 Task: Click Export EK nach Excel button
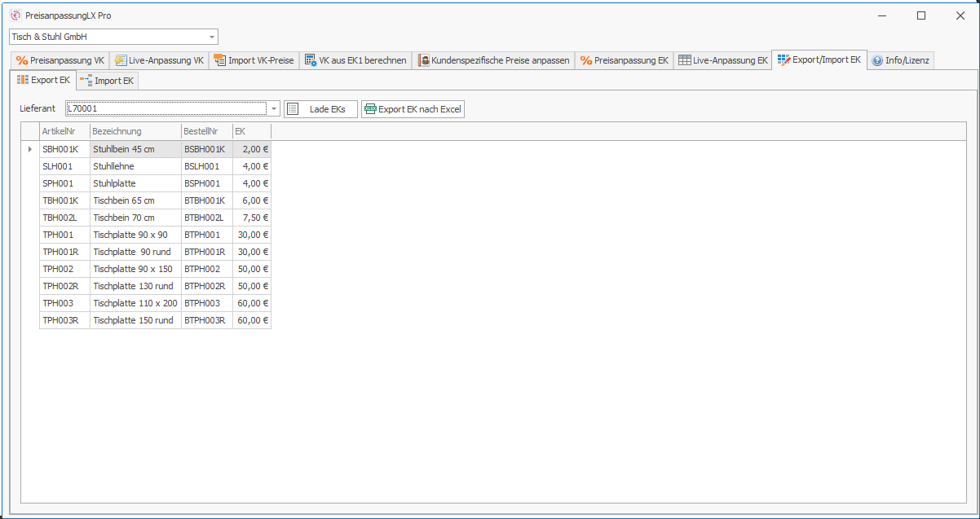(x=413, y=109)
